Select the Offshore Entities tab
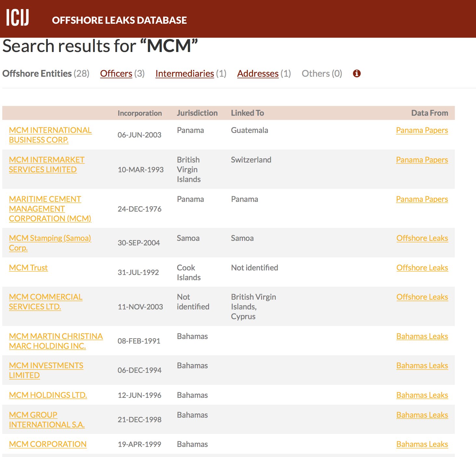The image size is (476, 457). click(x=46, y=73)
